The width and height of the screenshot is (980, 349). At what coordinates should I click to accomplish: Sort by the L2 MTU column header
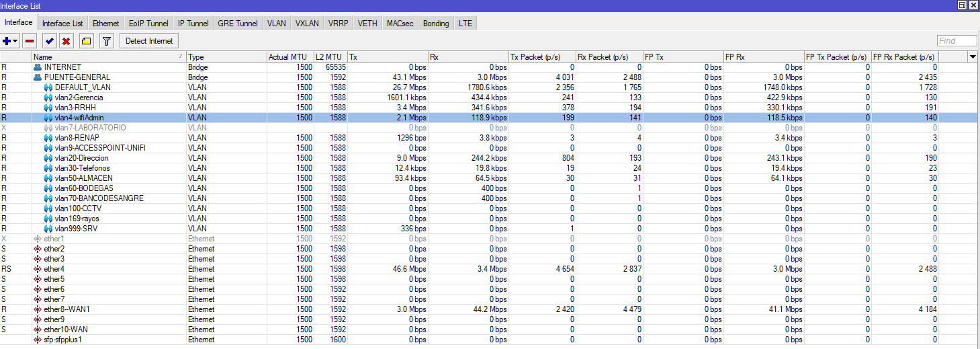331,57
